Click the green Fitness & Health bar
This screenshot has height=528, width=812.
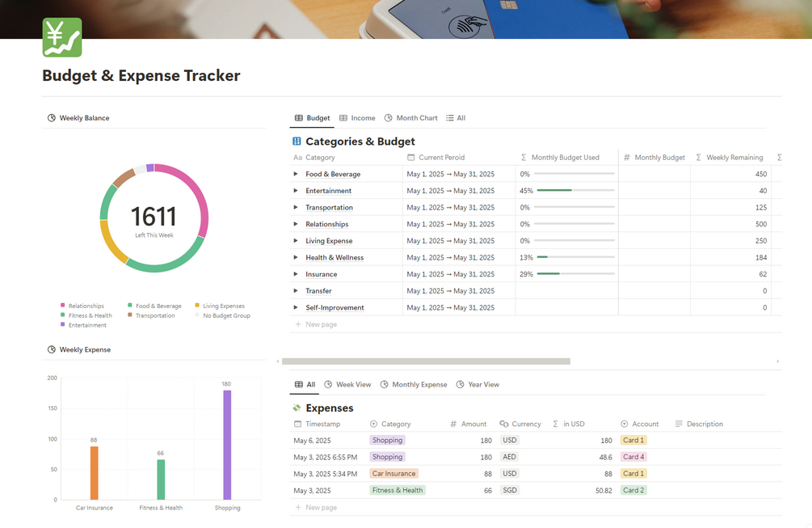pos(161,479)
